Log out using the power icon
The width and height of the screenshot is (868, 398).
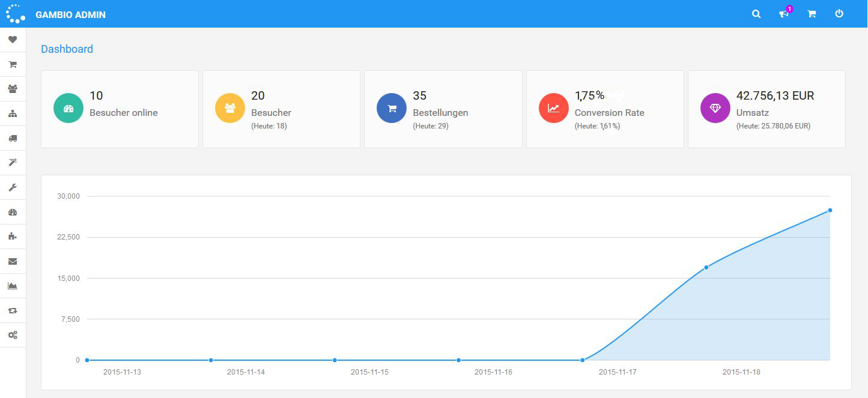(x=839, y=13)
